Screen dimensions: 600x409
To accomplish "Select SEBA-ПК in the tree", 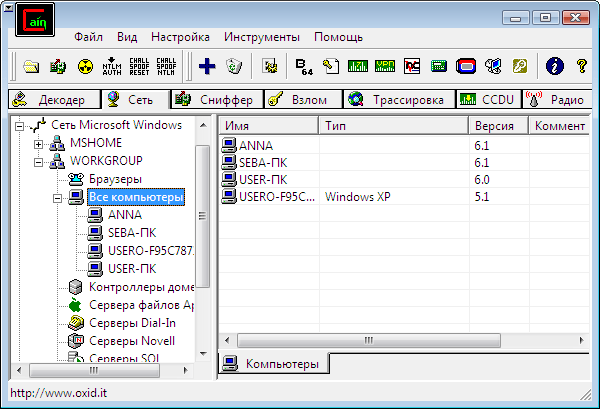I will (x=132, y=233).
